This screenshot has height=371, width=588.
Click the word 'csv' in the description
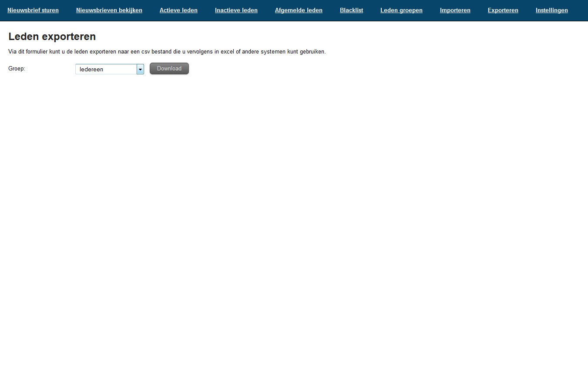pyautogui.click(x=145, y=52)
